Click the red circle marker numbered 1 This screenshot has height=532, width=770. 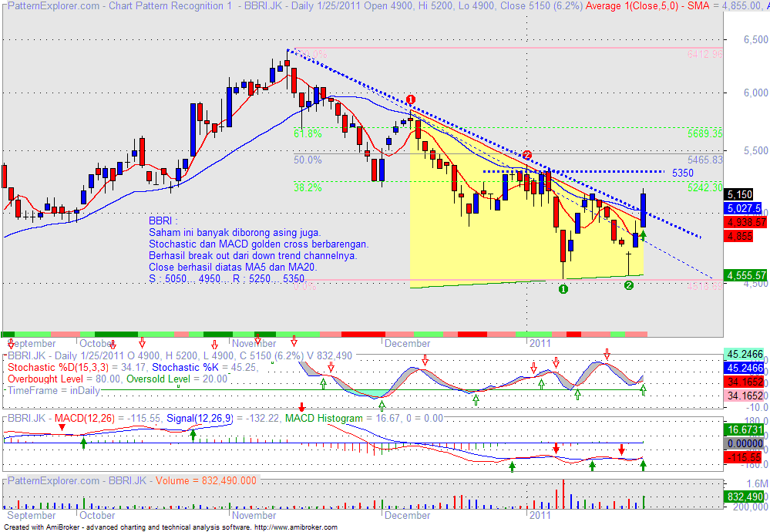[x=411, y=99]
